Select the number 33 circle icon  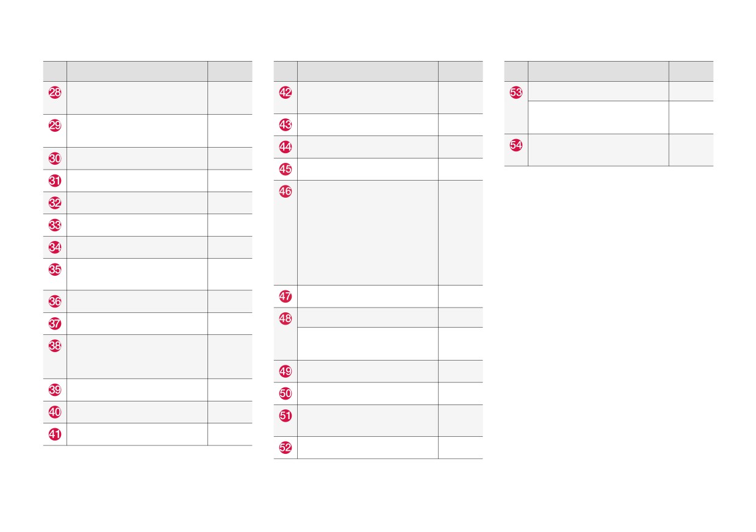55,225
